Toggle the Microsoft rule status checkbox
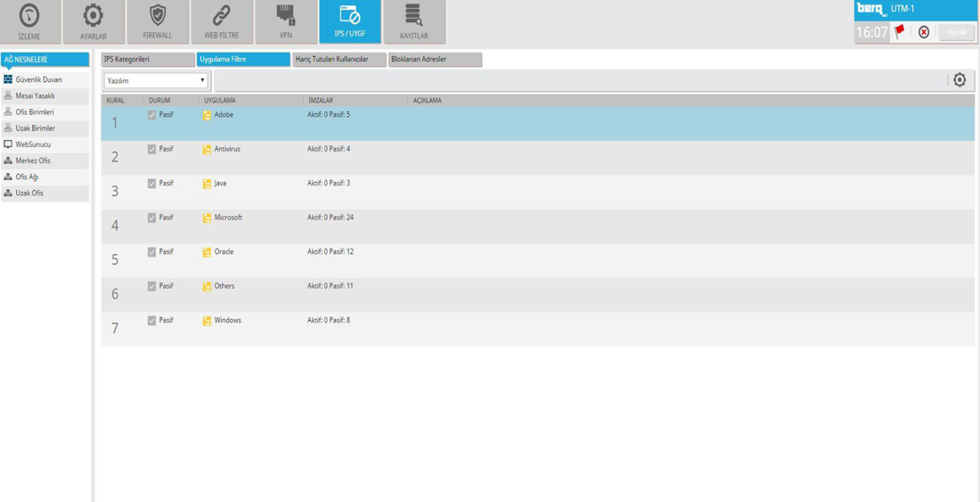Viewport: 980px width, 502px height. tap(151, 218)
